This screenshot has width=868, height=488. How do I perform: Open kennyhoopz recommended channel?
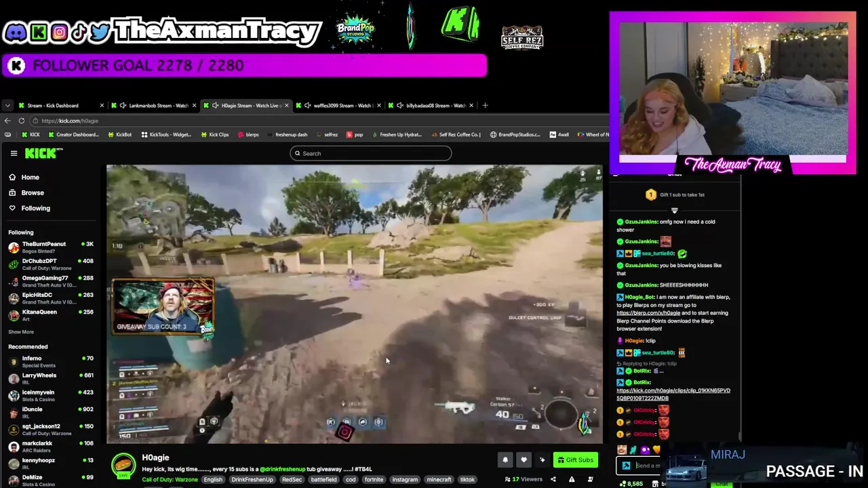coord(51,464)
